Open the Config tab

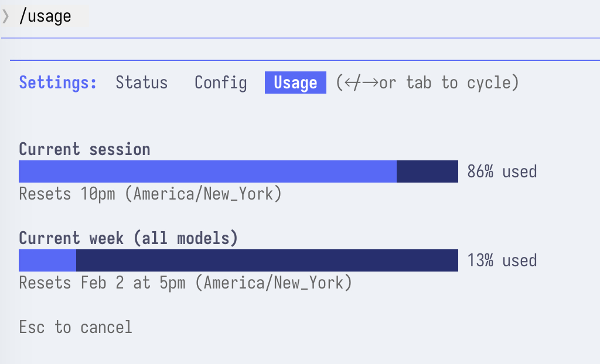tap(220, 83)
